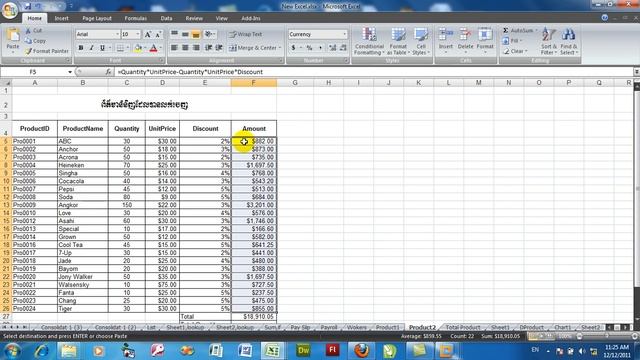Open the Currency number format dropdown
Screen dimensions: 640x360
pos(345,34)
